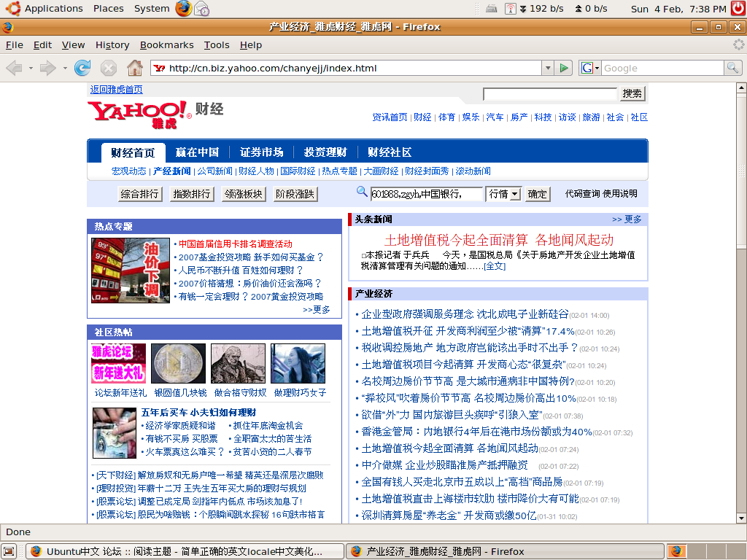Click the 确定 button

tap(538, 194)
